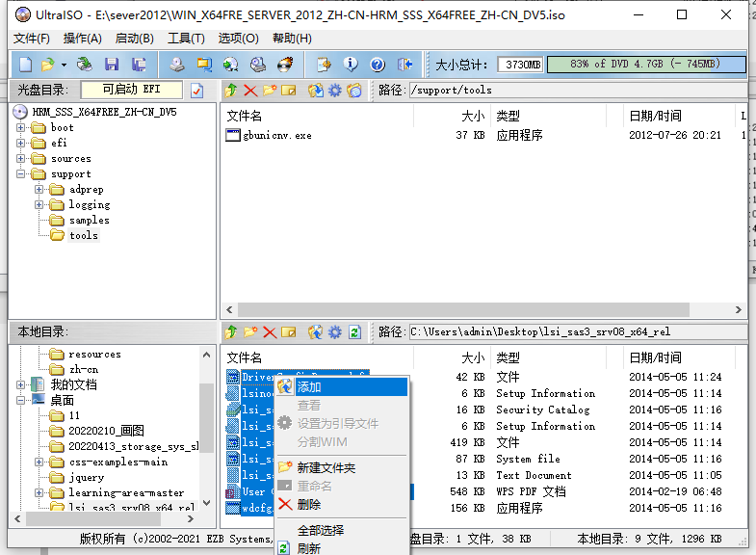Click the gear icon in local directory toolbar
This screenshot has height=555, width=756.
(334, 331)
